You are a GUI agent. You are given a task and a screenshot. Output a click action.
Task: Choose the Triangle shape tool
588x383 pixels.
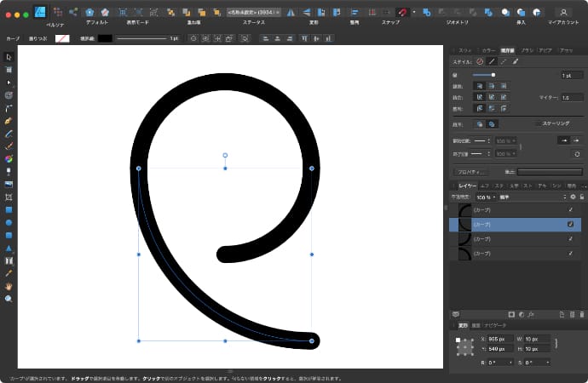(x=9, y=248)
